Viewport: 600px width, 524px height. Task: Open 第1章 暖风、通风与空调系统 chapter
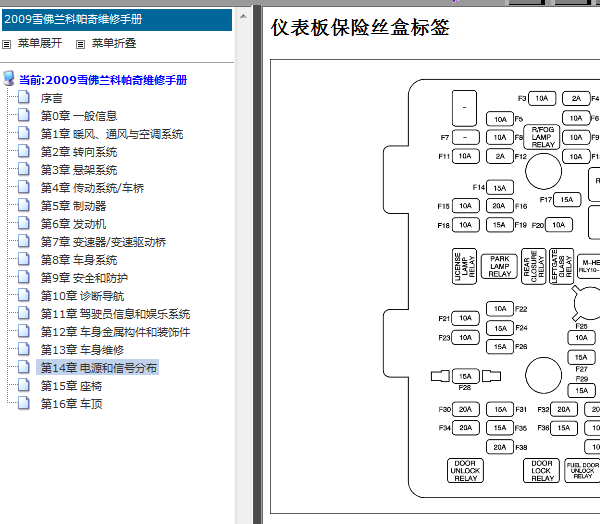tap(112, 134)
